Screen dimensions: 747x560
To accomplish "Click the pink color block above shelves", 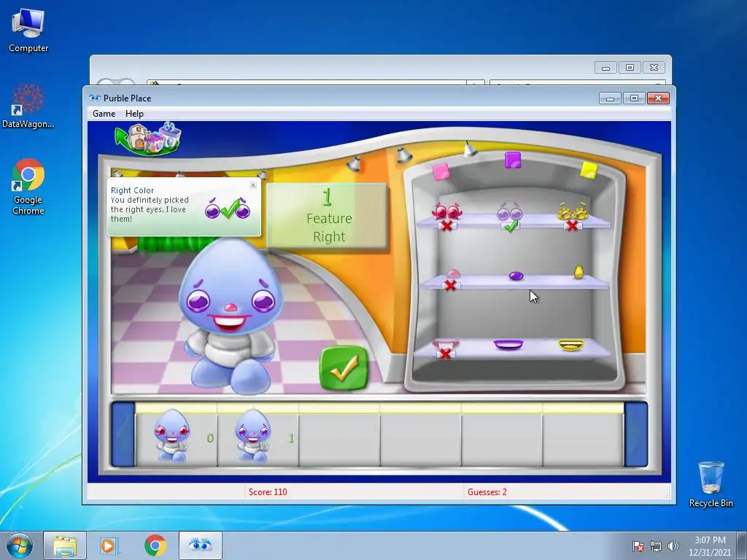I will point(441,172).
